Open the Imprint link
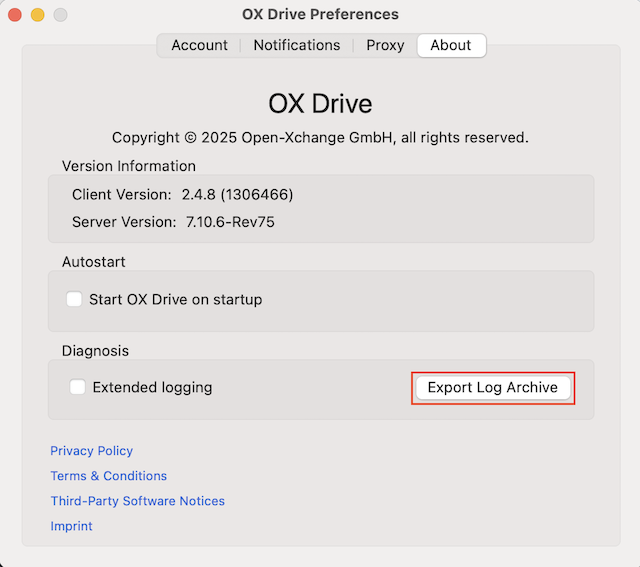This screenshot has width=640, height=567. (71, 526)
